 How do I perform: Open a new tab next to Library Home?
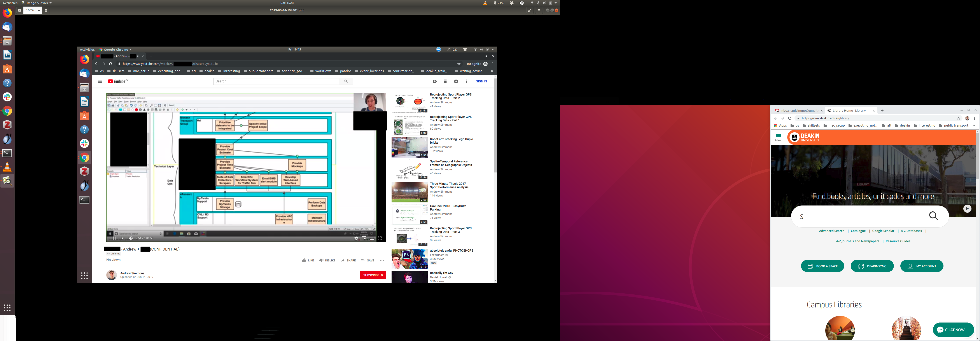point(882,111)
